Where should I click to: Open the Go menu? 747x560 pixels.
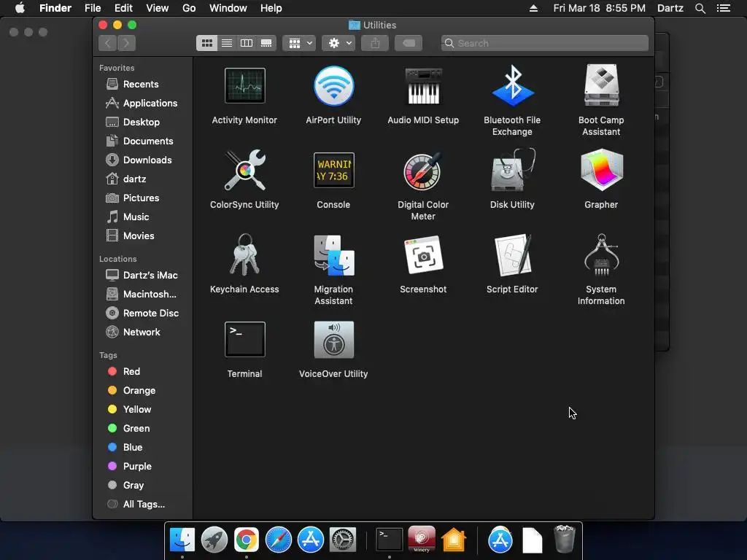tap(189, 8)
